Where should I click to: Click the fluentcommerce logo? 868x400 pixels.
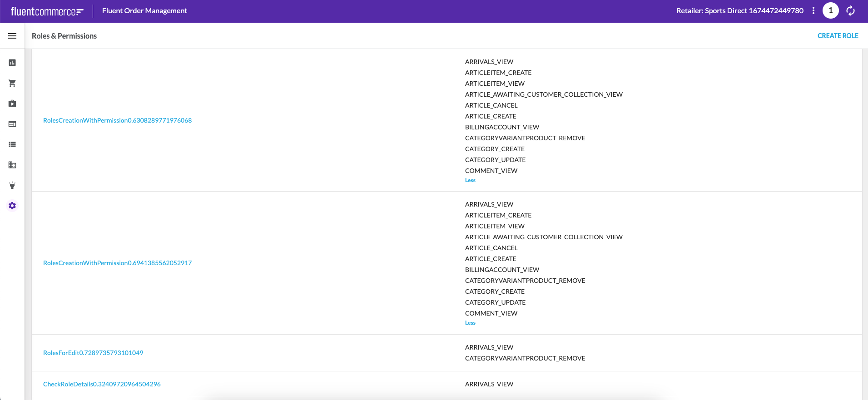47,11
